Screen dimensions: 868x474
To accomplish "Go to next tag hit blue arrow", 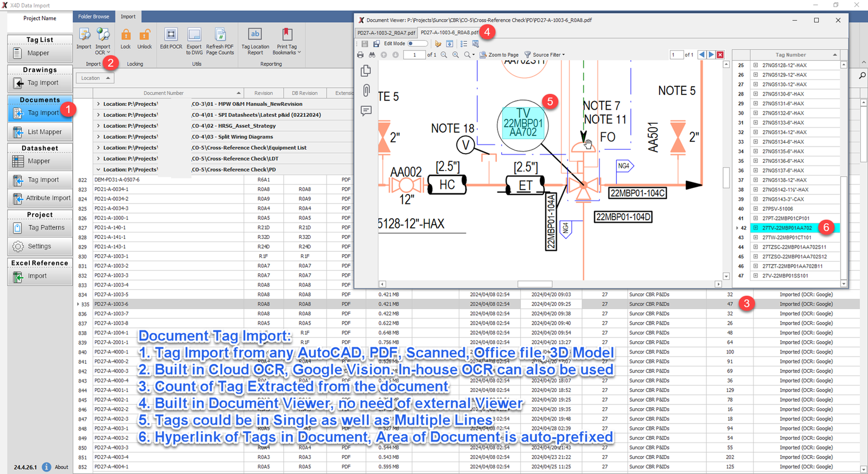I will point(711,55).
